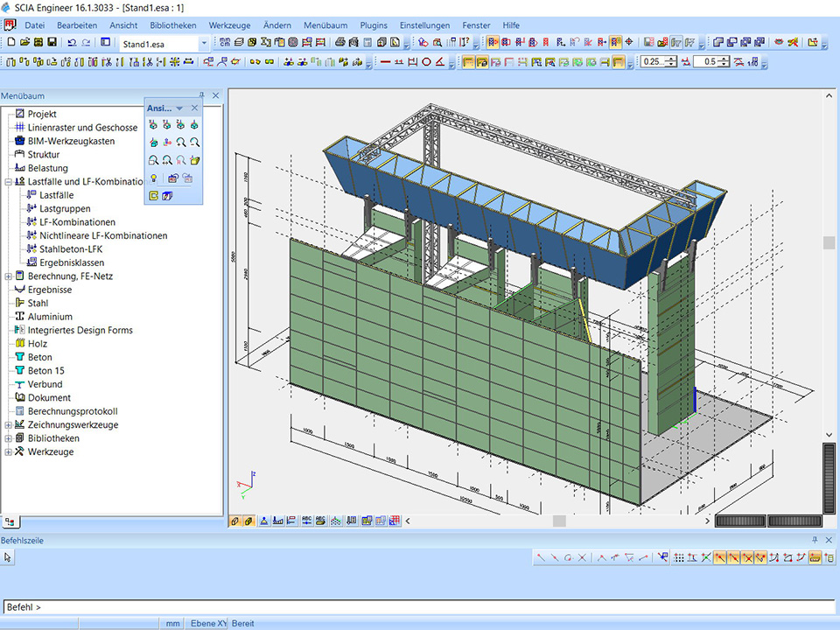
Task: Expand the Zeichnungswerkzeuge tree node
Action: point(9,425)
